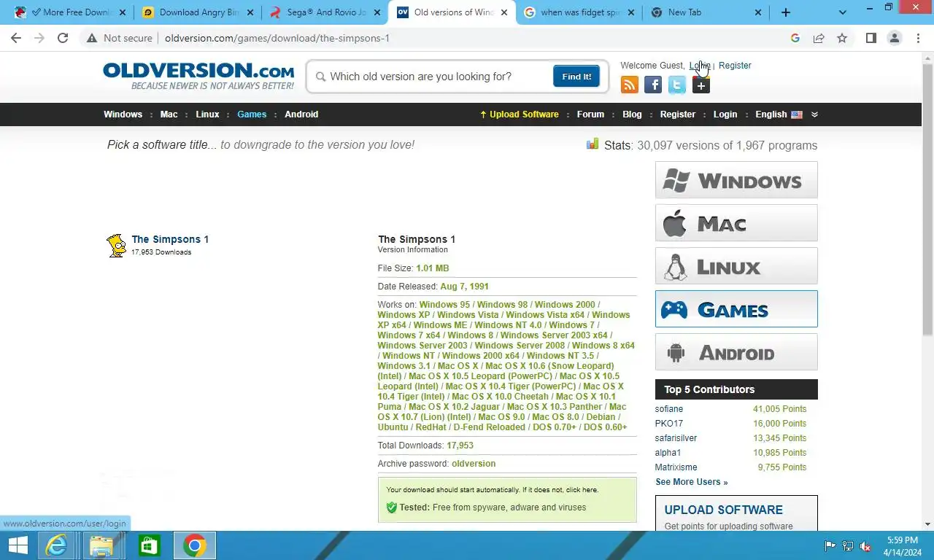The image size is (934, 560).
Task: Switch to Sega And Rovio tab
Action: [x=325, y=12]
